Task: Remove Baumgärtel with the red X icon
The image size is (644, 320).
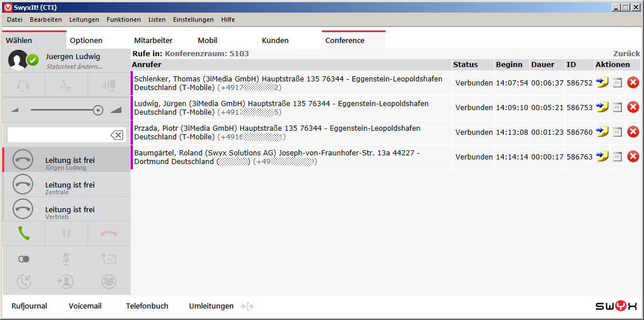Action: [633, 157]
